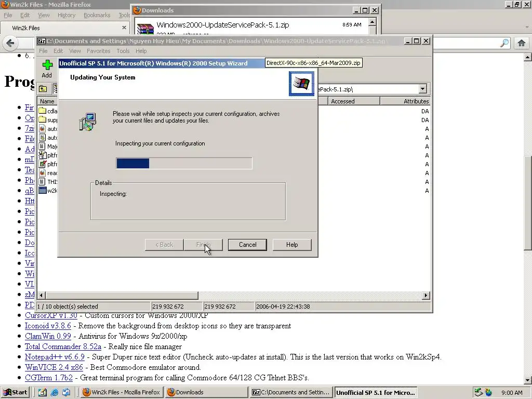The height and width of the screenshot is (399, 532).
Task: Open Internet Explorer from quick launch
Action: pyautogui.click(x=54, y=392)
